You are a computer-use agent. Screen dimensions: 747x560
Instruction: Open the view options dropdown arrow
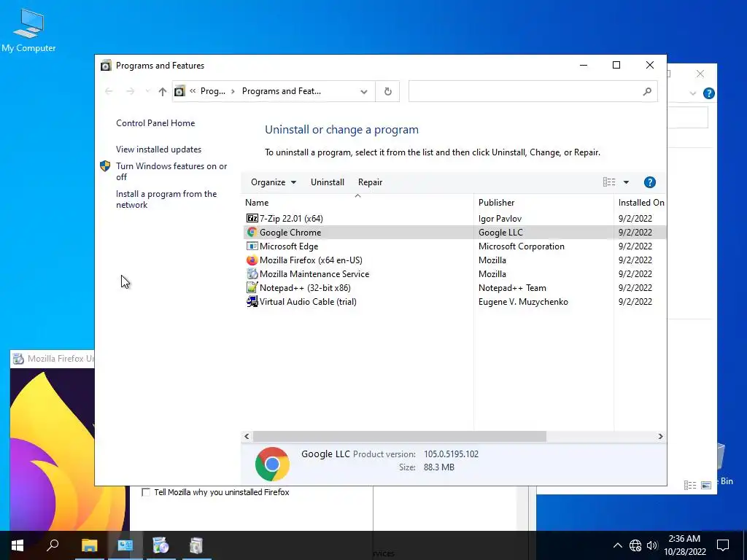click(626, 182)
